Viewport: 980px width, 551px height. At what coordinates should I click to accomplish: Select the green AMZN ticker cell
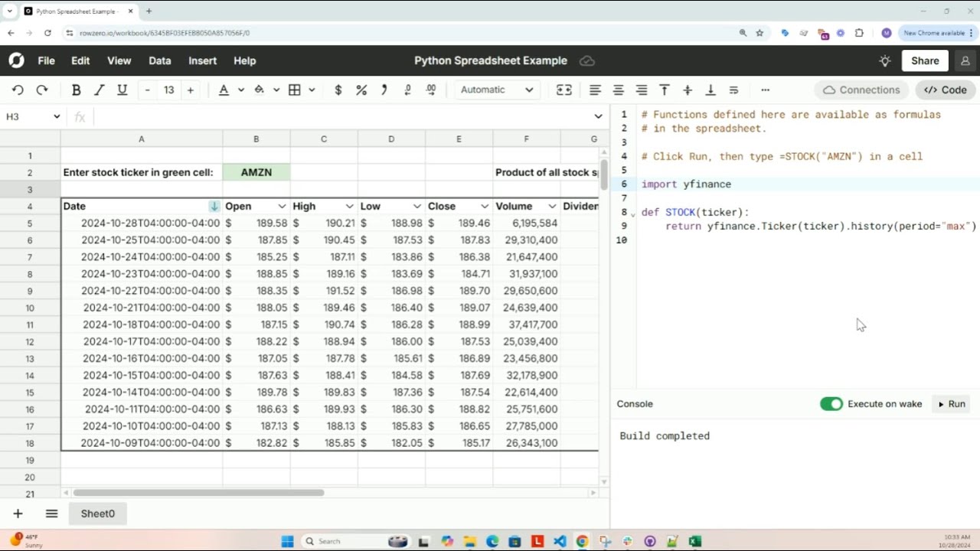256,172
